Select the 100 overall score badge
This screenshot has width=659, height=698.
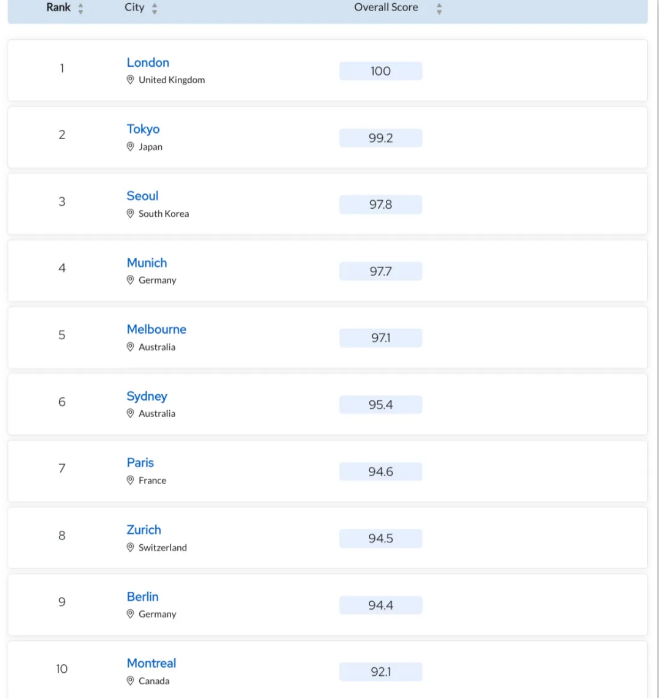pyautogui.click(x=381, y=71)
